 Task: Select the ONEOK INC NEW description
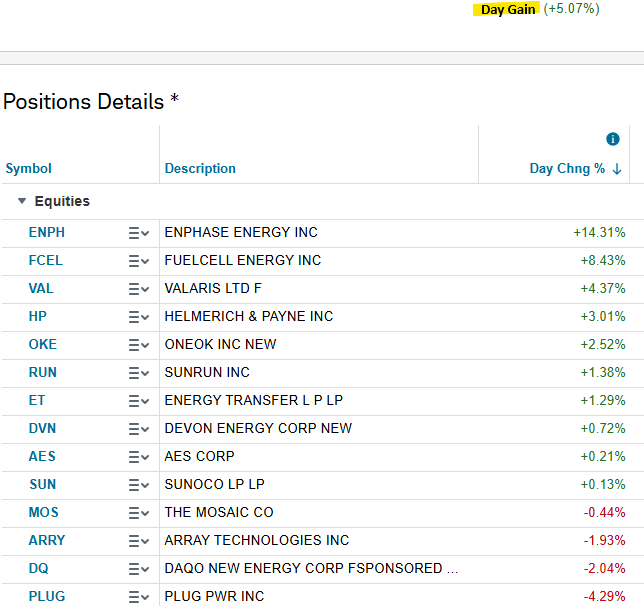click(x=220, y=344)
